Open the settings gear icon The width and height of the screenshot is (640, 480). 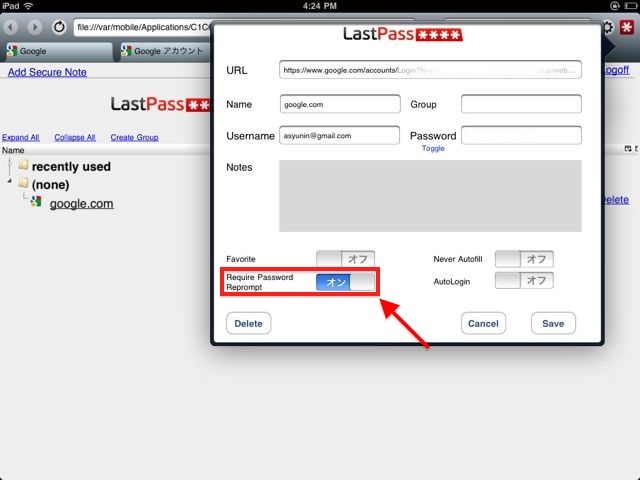[x=608, y=27]
